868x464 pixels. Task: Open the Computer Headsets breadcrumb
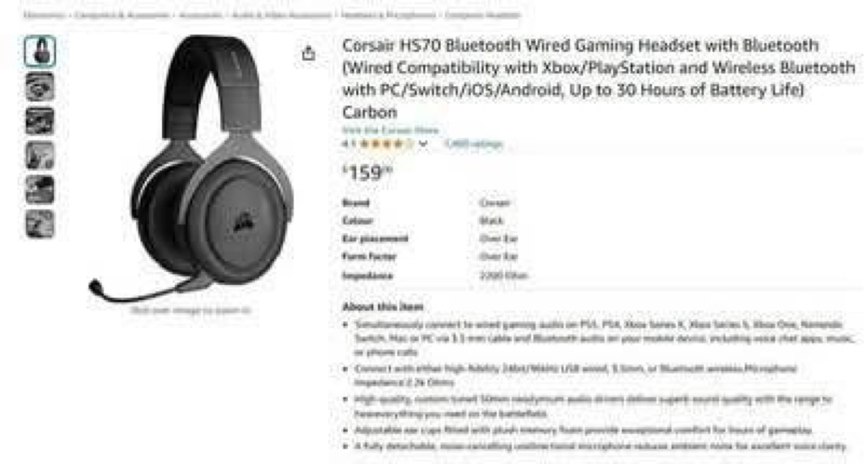point(482,15)
